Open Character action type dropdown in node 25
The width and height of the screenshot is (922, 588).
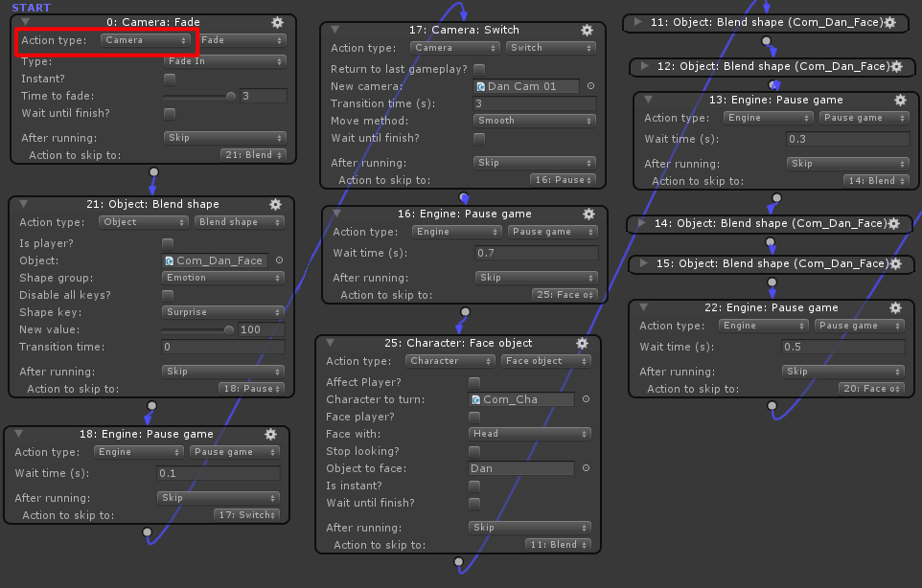click(451, 361)
